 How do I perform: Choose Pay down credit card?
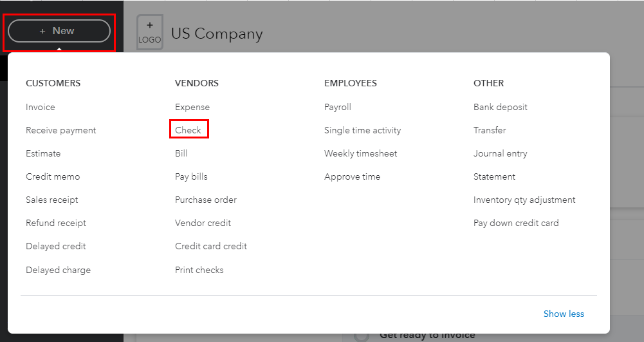point(516,223)
